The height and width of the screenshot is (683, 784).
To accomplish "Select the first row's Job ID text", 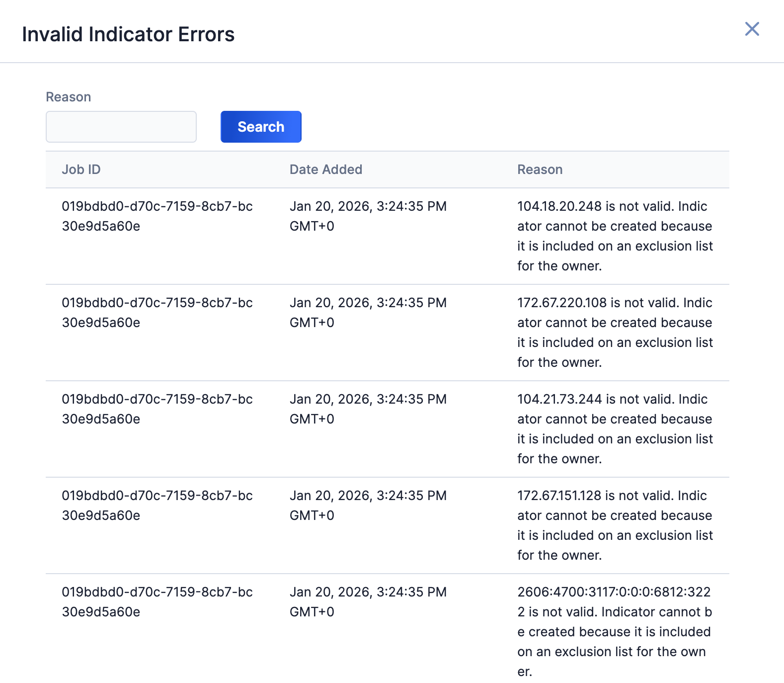I will coord(157,216).
